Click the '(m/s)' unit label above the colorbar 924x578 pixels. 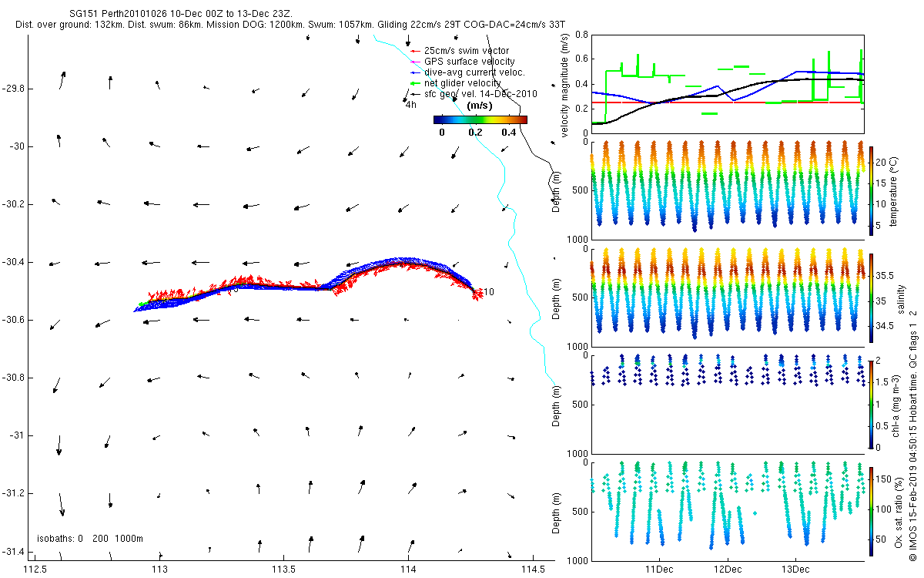click(x=480, y=106)
